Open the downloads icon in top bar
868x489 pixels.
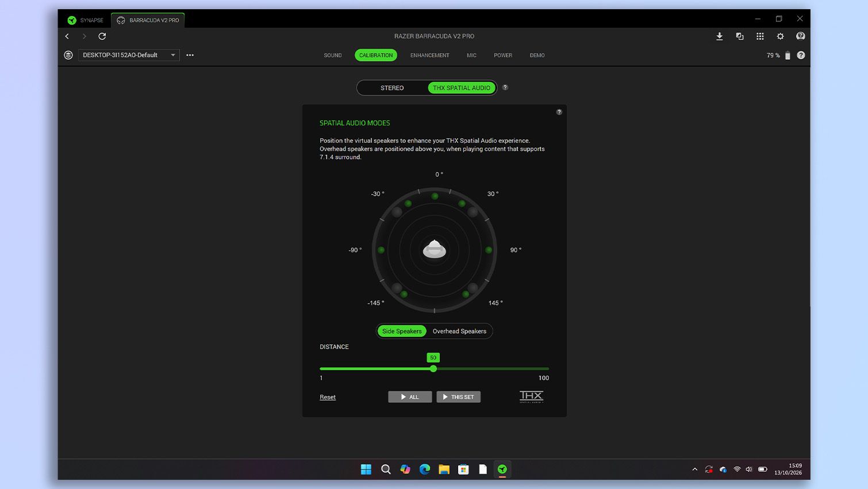tap(719, 36)
